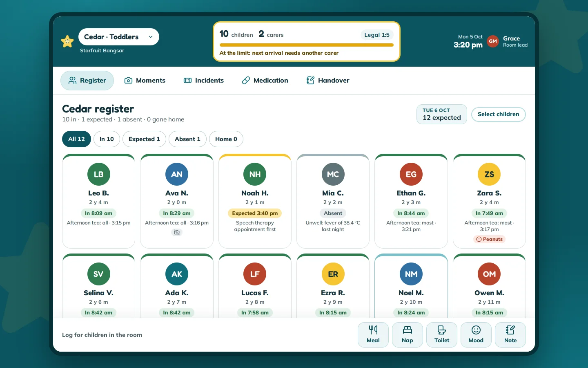Click Noah H.'s NH avatar
Viewport: 588px width, 368px height.
(255, 174)
